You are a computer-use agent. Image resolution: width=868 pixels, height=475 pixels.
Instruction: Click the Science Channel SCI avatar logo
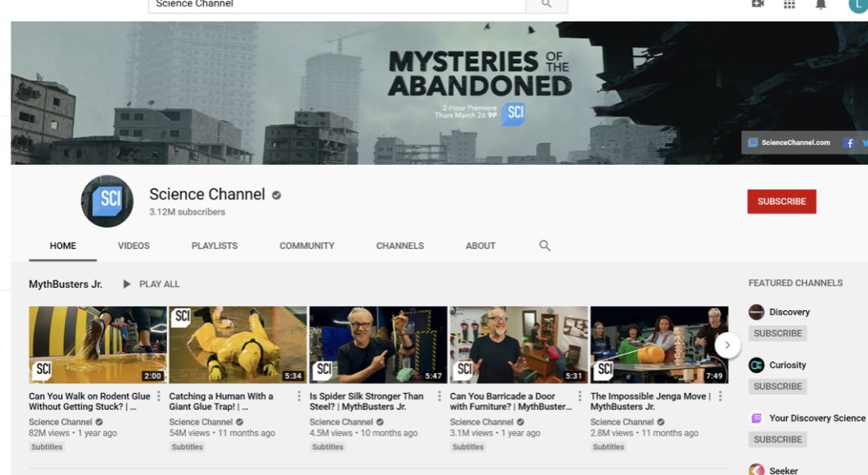click(x=108, y=201)
